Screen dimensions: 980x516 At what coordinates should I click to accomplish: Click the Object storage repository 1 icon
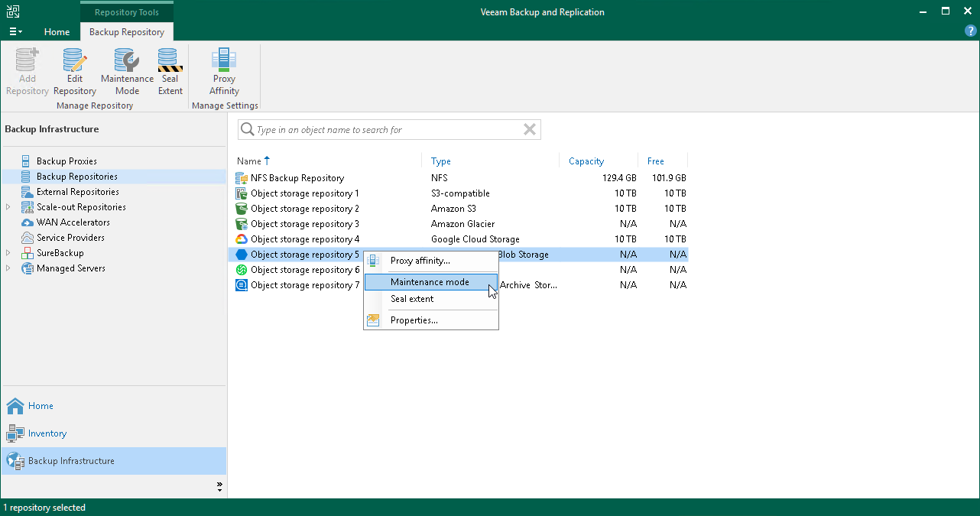pos(242,193)
